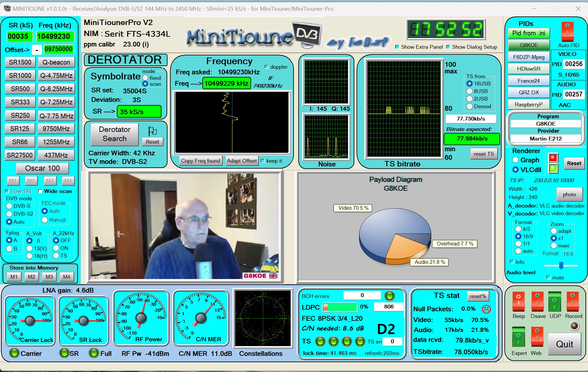Click the record status round LED
This screenshot has height=372, width=588.
pyautogui.click(x=574, y=326)
